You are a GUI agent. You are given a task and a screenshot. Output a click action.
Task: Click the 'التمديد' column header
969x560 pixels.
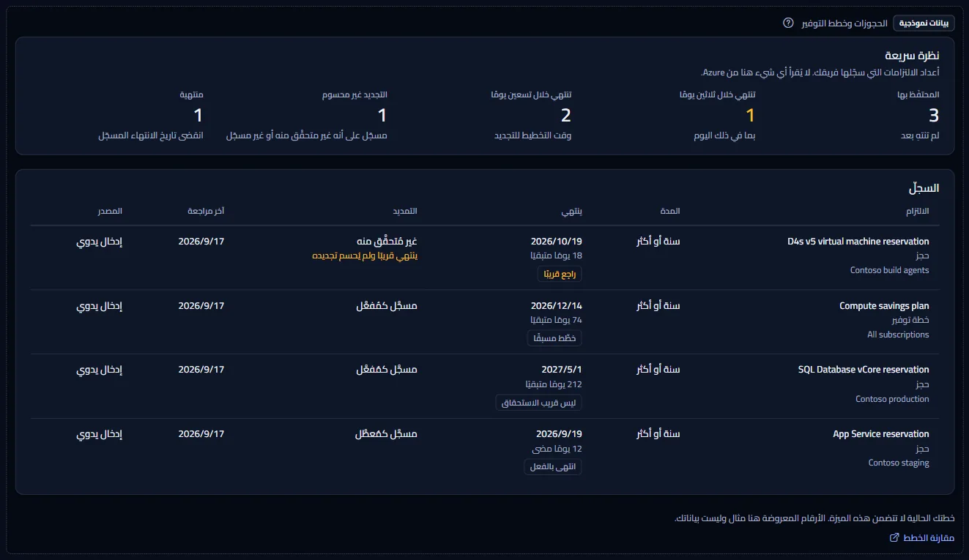pyautogui.click(x=404, y=212)
